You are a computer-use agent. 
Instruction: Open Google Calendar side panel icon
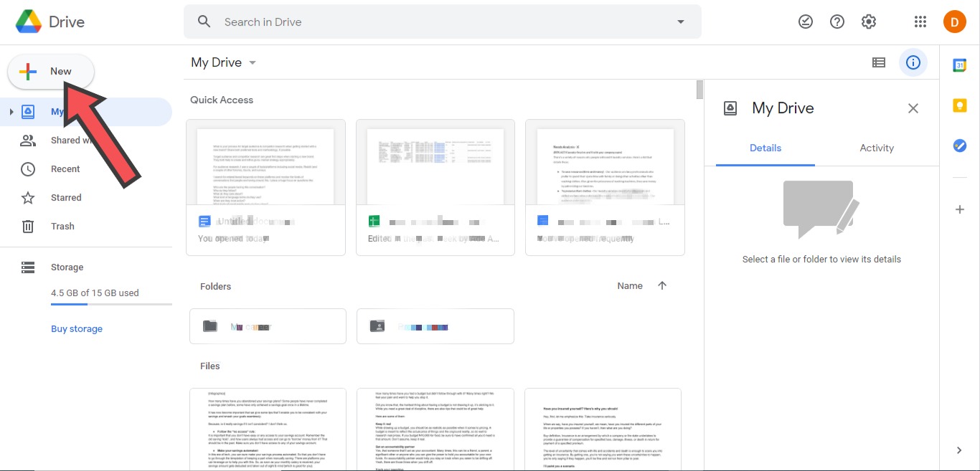coord(960,65)
